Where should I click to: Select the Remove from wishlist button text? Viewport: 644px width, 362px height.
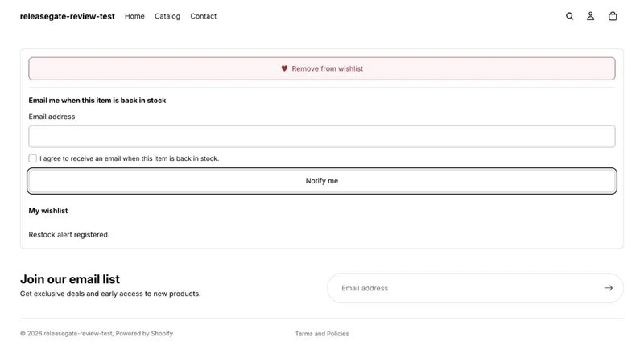tap(328, 68)
